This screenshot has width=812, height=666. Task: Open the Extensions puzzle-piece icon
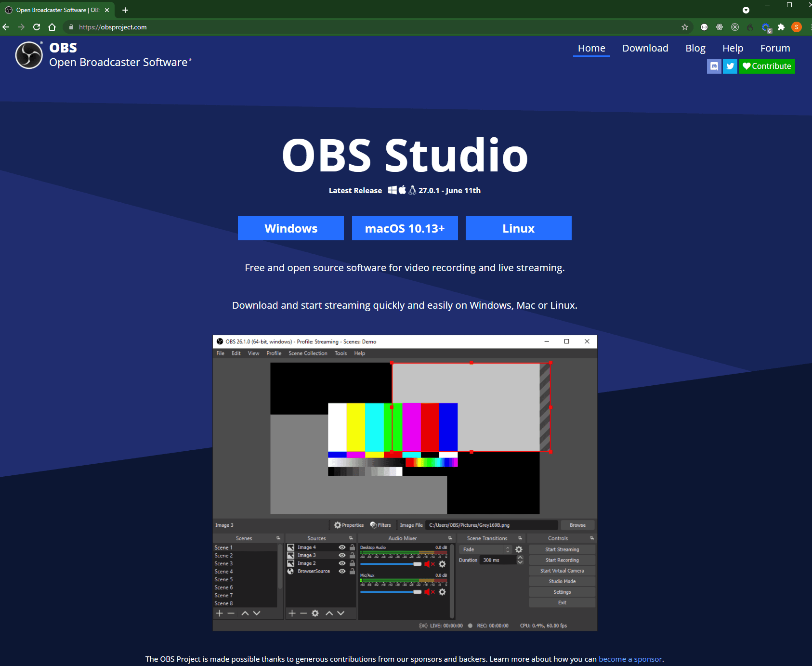point(781,27)
